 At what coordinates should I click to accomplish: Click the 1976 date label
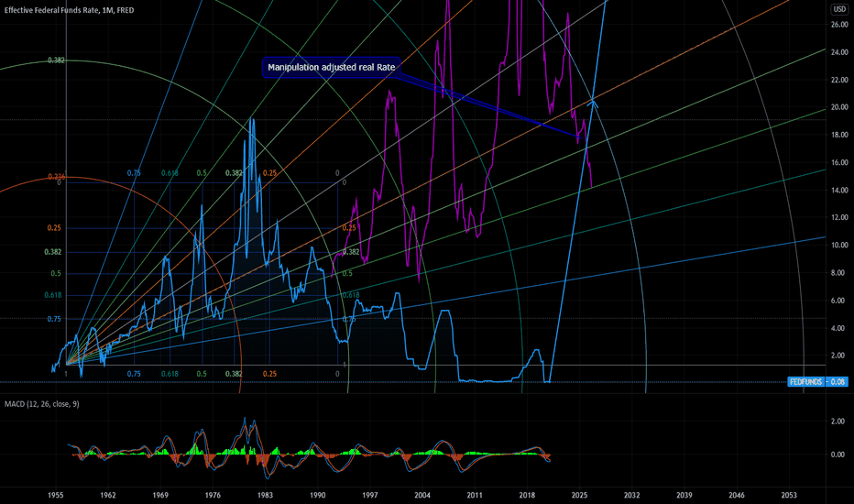pos(213,495)
